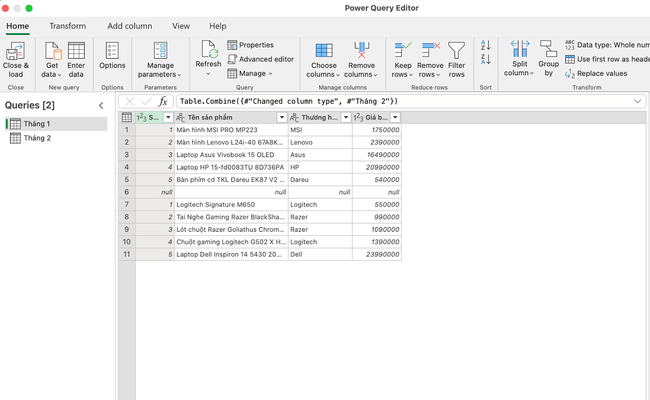650x400 pixels.
Task: Click the Close & load icon
Action: 15,51
